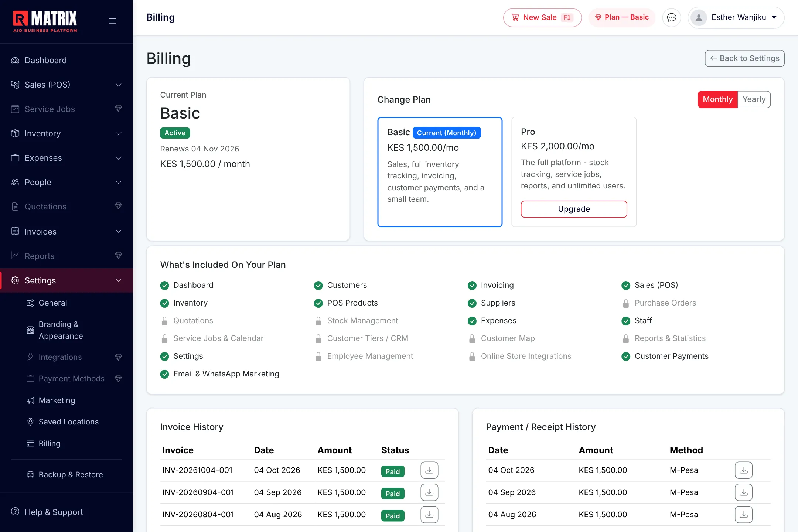Expand the Expenses menu
The image size is (798, 532).
tap(66, 158)
